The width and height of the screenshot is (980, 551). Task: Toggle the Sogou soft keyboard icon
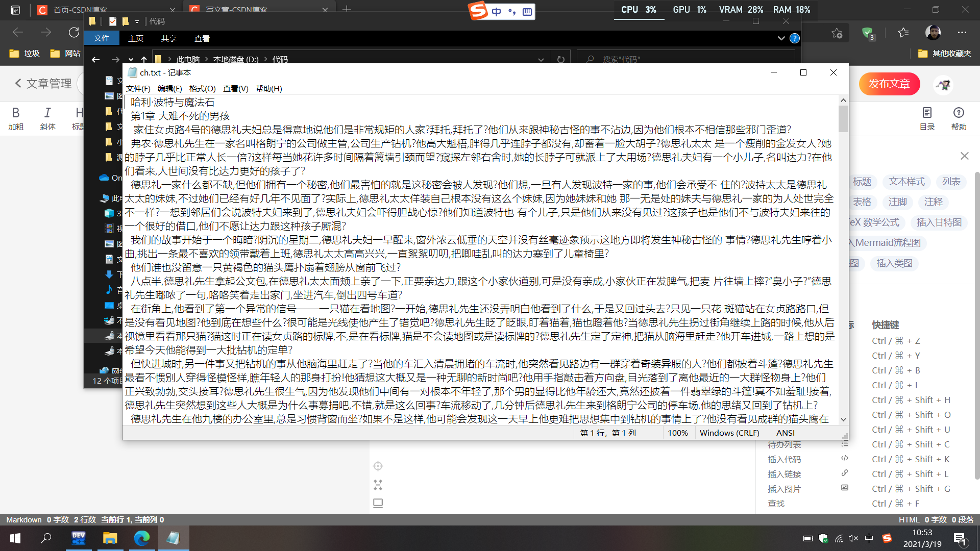(x=528, y=11)
